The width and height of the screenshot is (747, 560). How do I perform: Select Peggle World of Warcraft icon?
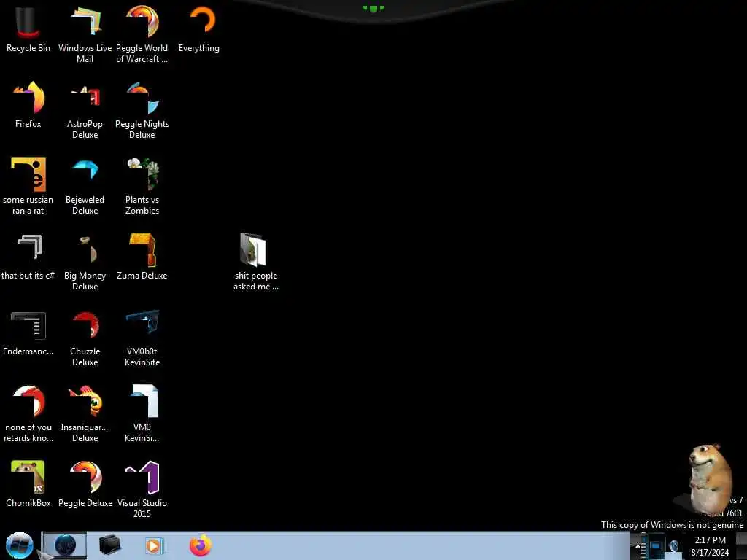(x=142, y=34)
